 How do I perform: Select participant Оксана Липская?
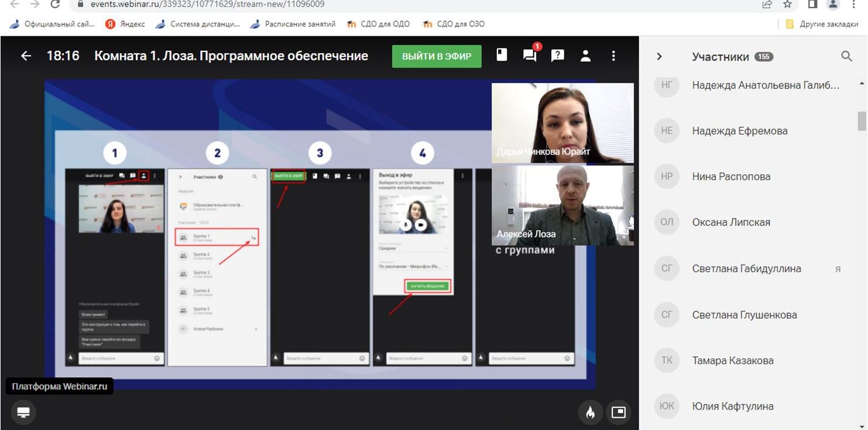point(730,222)
